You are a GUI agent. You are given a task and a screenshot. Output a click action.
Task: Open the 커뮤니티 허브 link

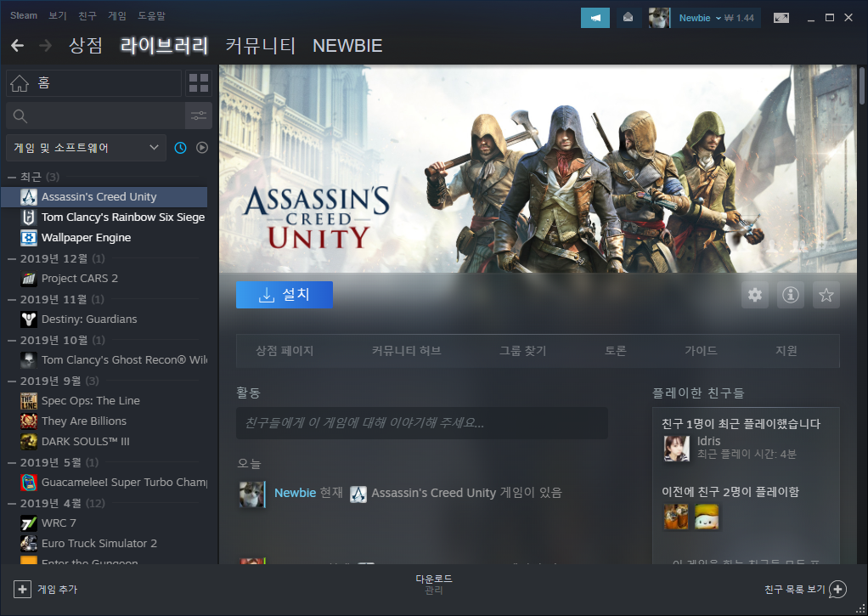point(406,351)
